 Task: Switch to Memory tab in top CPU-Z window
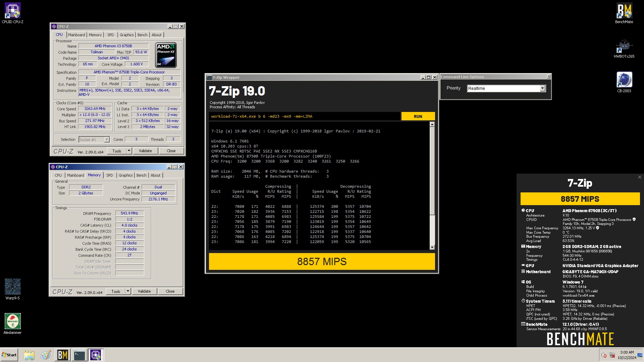click(95, 35)
